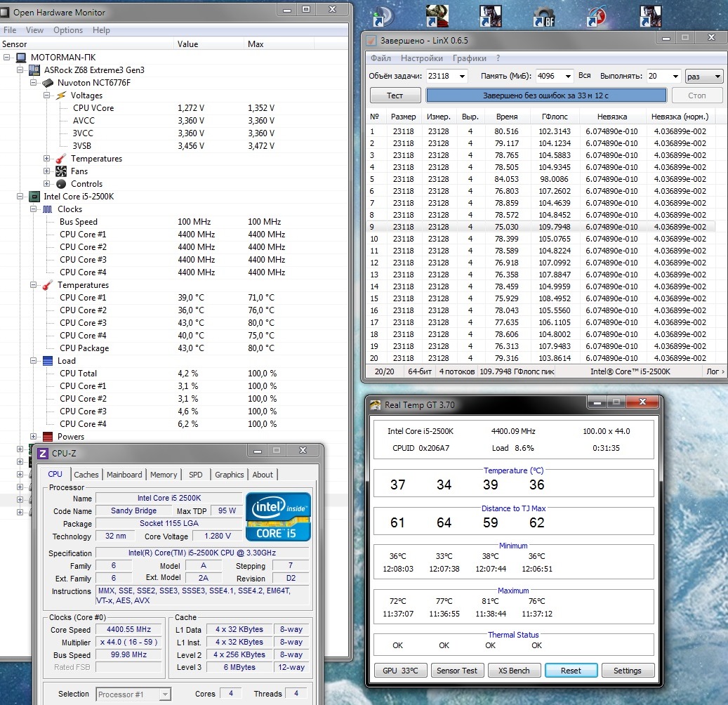Expand the Powers node

point(34,437)
